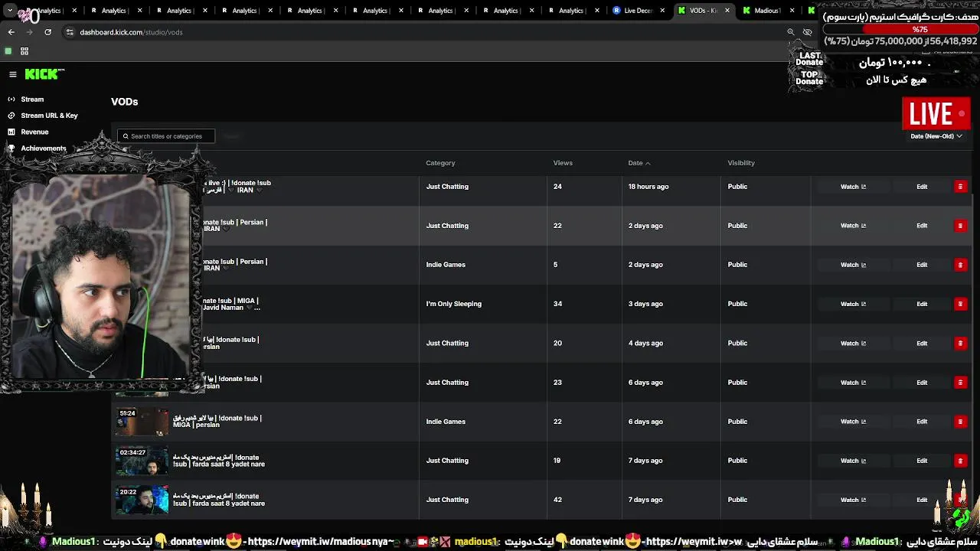Click the crossed-out eye icon in the address bar

(x=807, y=32)
